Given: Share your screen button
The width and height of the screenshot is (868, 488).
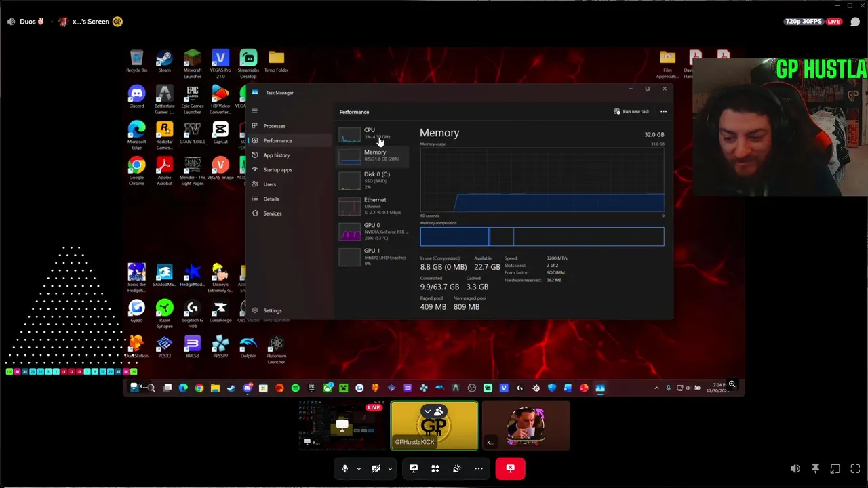Looking at the screenshot, I should [414, 468].
